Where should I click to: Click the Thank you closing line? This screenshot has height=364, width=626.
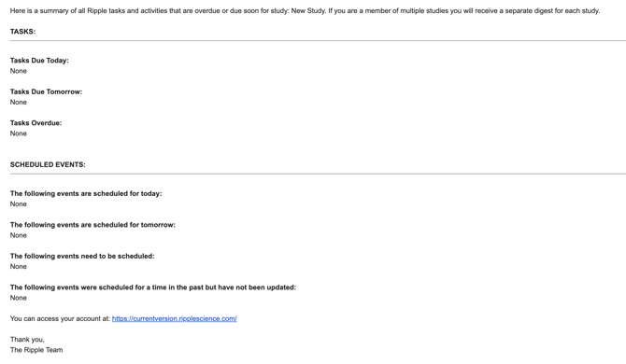pyautogui.click(x=27, y=340)
